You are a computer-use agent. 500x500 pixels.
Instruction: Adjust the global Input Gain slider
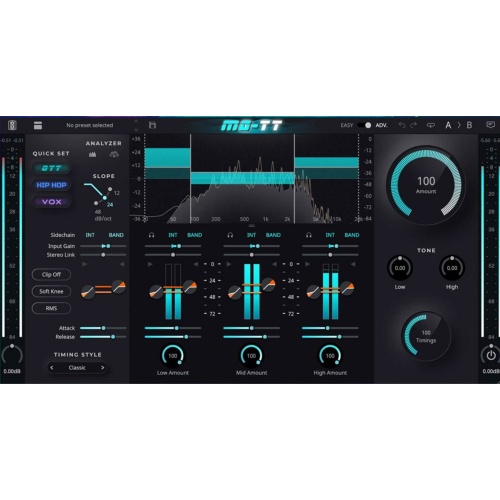point(103,246)
